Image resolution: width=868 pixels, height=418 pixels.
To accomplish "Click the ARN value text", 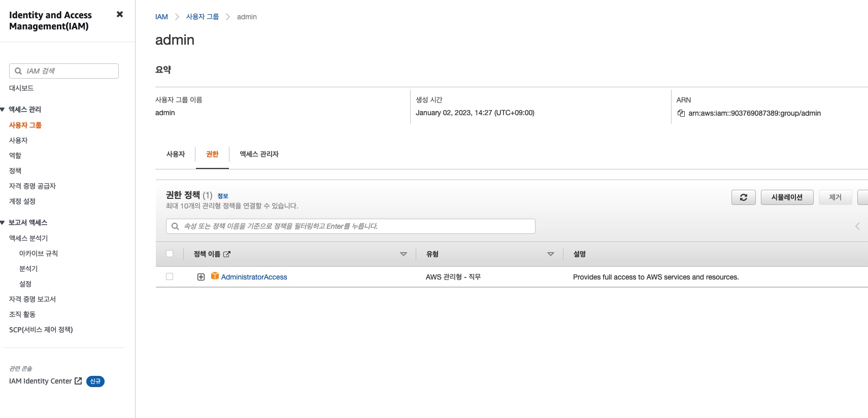I will coord(755,113).
